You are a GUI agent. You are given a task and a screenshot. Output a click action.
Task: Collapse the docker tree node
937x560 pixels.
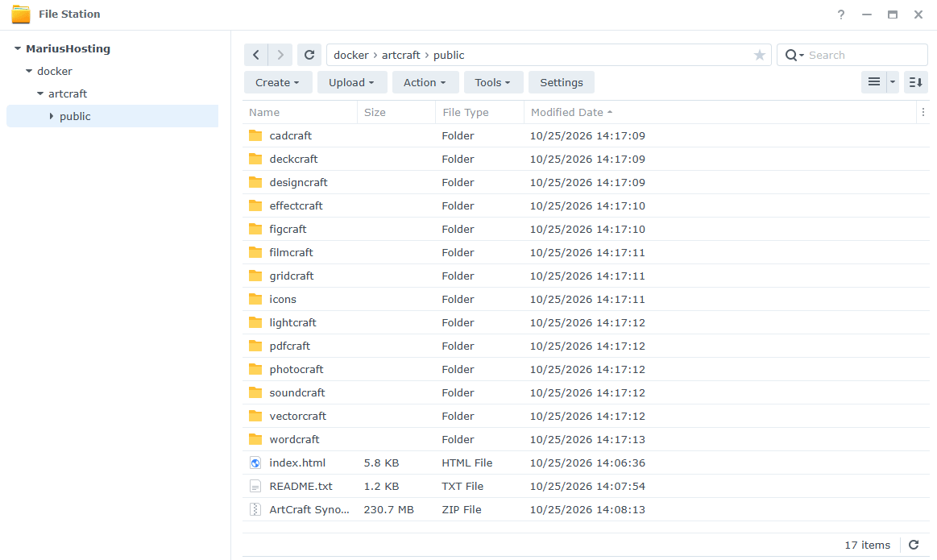pyautogui.click(x=29, y=71)
